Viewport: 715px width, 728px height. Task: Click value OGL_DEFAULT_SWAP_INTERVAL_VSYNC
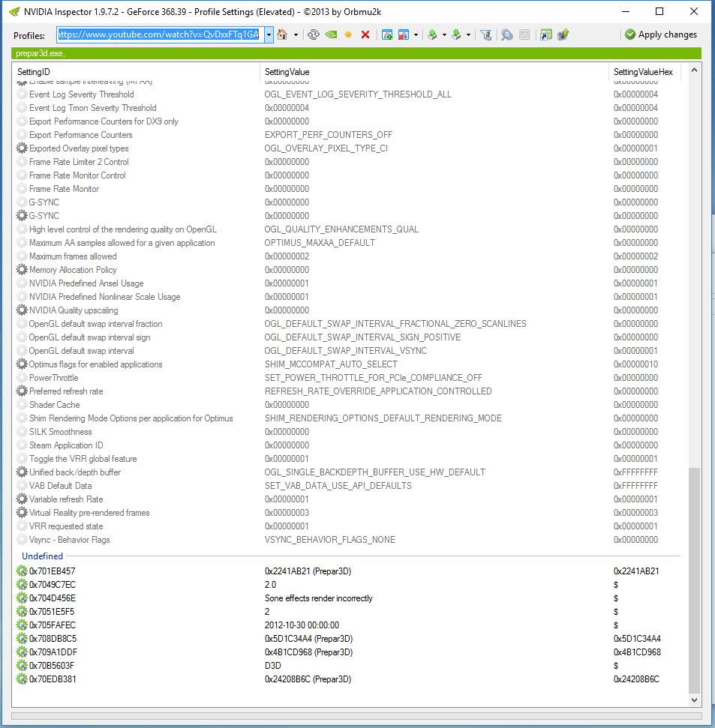(345, 351)
